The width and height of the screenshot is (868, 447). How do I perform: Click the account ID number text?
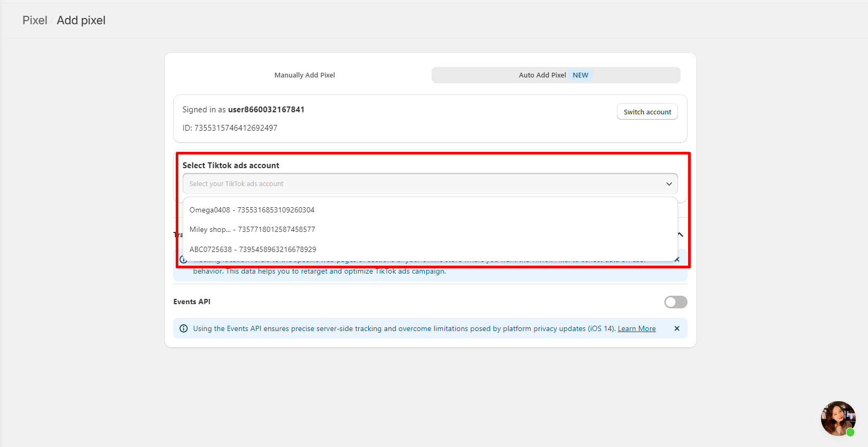point(235,128)
